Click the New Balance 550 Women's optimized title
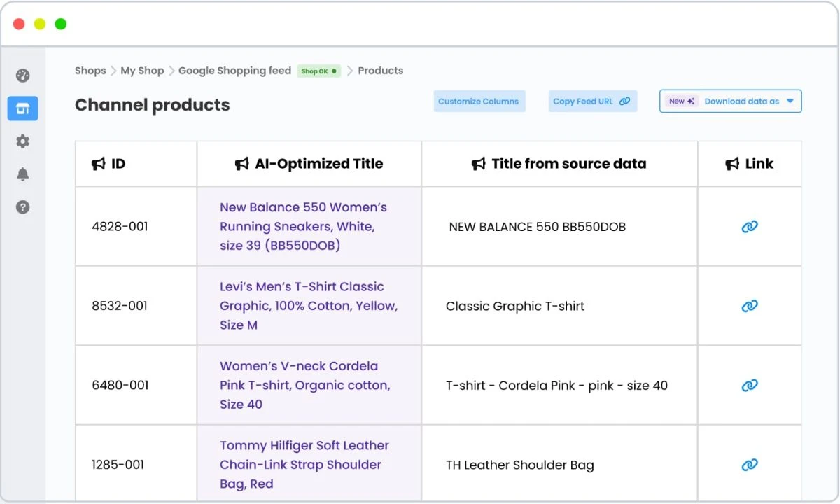Screen dimensions: 840x504 tap(303, 226)
